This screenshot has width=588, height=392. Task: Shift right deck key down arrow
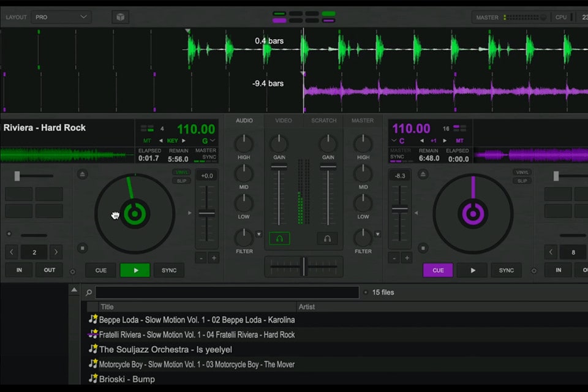[422, 141]
